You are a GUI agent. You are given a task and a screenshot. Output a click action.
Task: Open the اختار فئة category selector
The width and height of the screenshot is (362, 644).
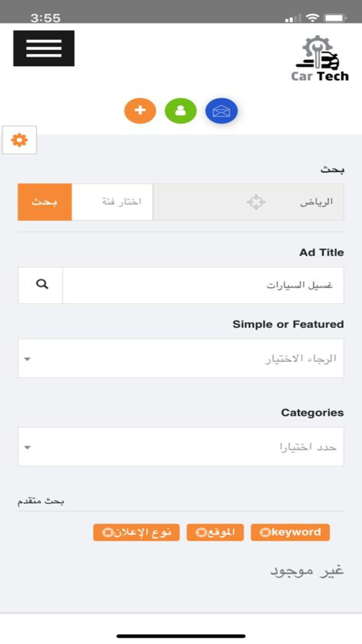112,202
